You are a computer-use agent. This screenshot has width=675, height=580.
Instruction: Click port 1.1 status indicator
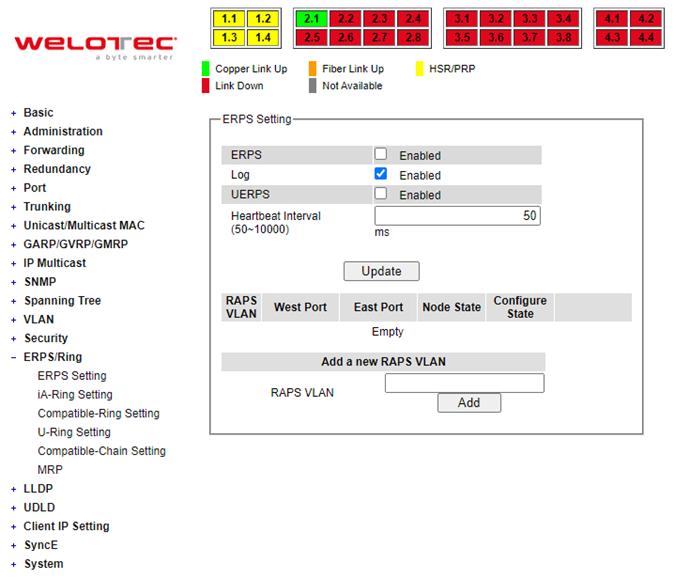pyautogui.click(x=229, y=19)
